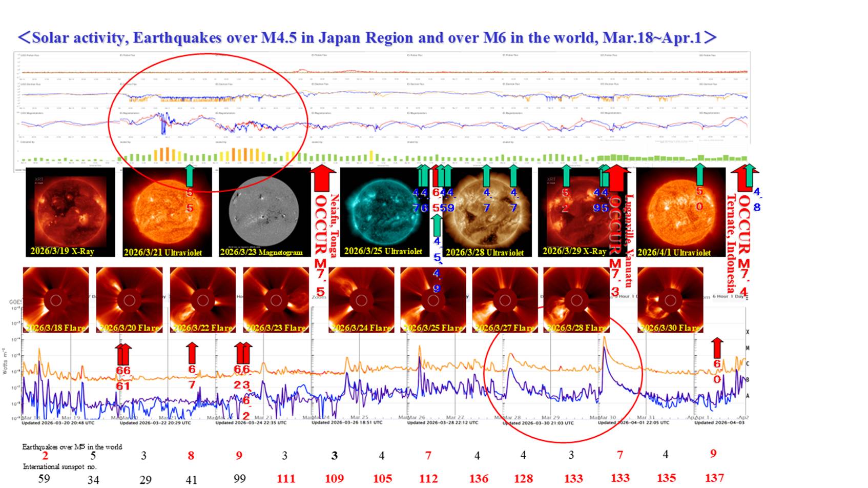Select the 2026/3/30 Flare coronagraph image
This screenshot has width=868, height=488.
point(670,300)
